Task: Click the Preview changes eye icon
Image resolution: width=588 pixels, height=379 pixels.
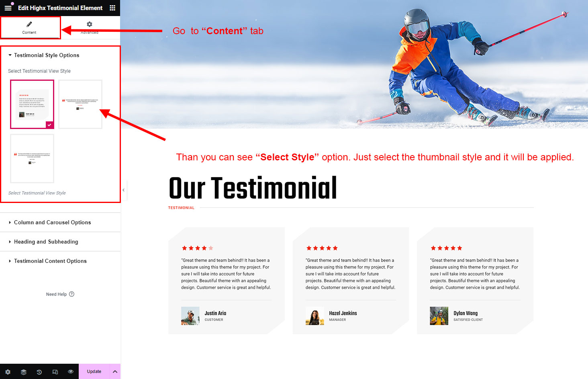Action: tap(71, 372)
